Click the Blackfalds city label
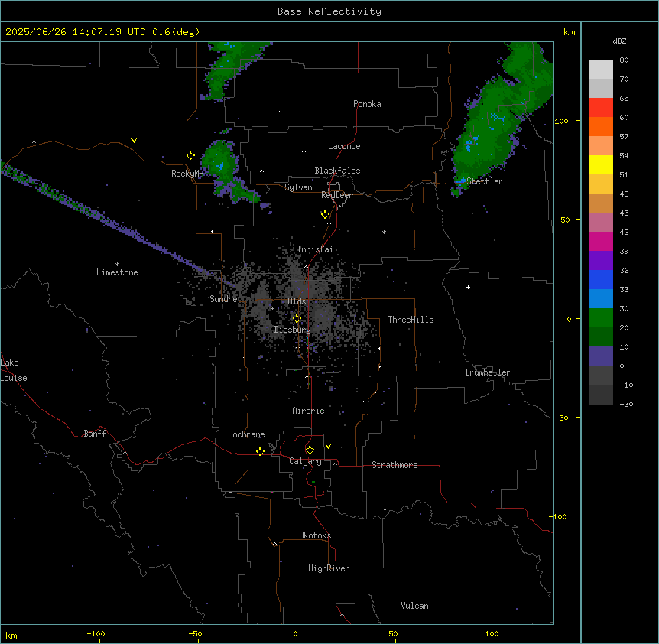The image size is (659, 644). point(337,171)
